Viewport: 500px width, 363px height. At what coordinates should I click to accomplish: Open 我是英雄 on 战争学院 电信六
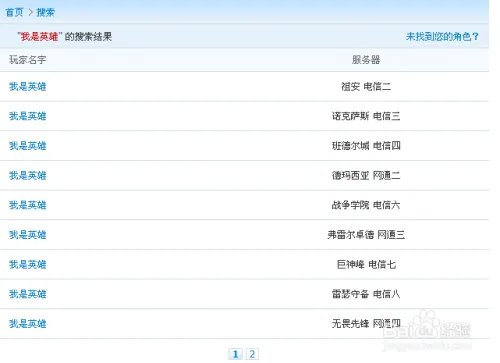[x=27, y=205]
